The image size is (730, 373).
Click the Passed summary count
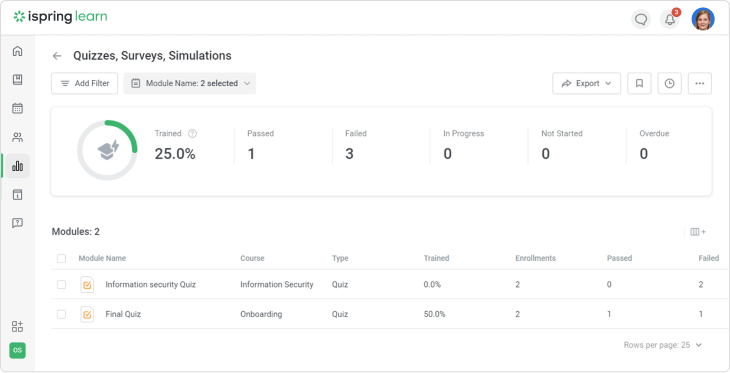[x=251, y=154]
